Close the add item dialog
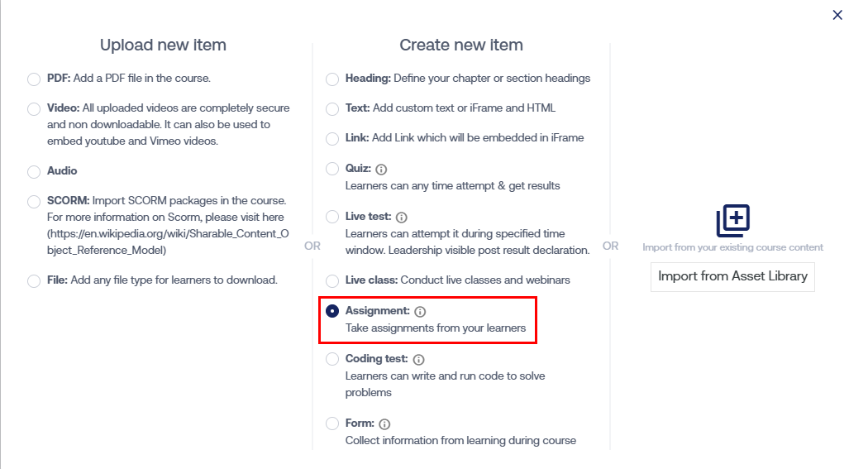The height and width of the screenshot is (469, 868). 837,15
